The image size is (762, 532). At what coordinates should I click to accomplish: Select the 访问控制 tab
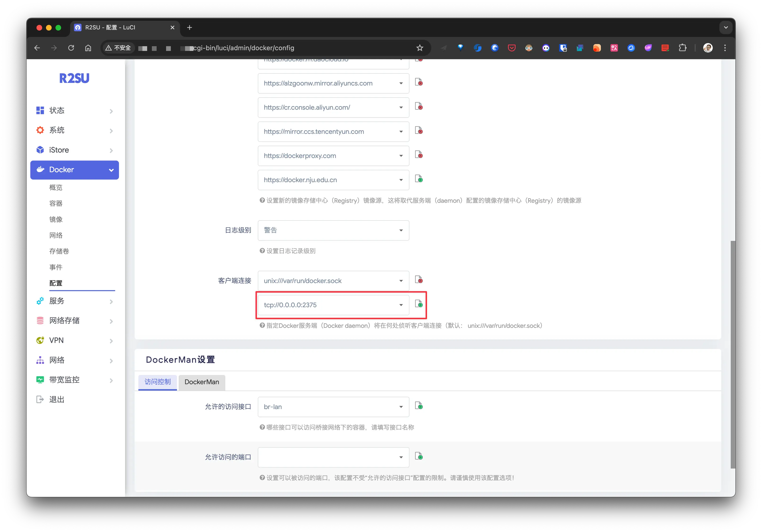[x=157, y=382]
